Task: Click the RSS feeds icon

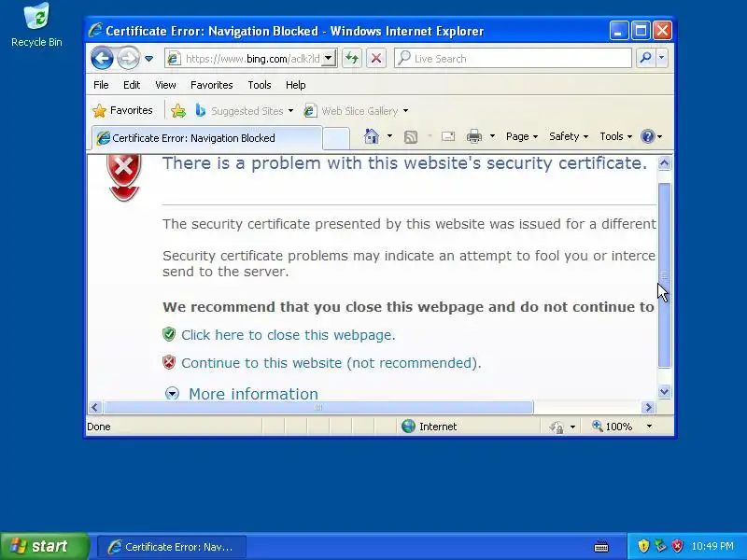Action: [411, 136]
